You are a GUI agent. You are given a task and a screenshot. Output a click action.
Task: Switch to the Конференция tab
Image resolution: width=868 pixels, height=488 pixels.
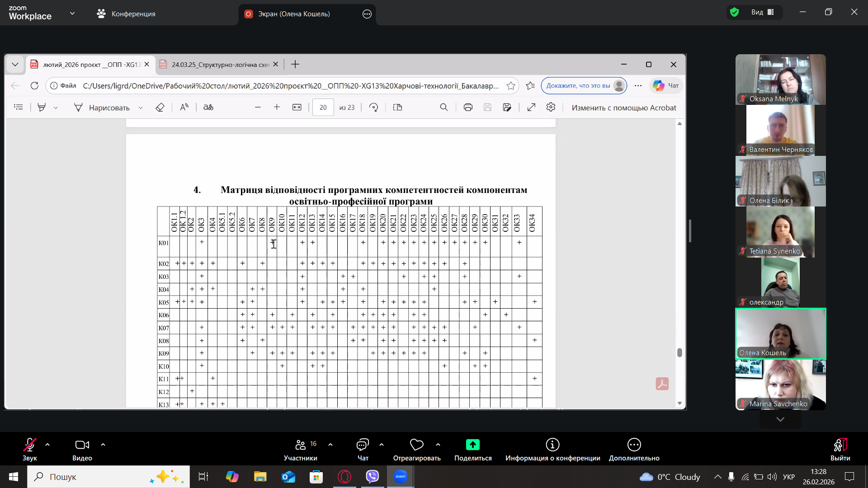[x=126, y=14]
